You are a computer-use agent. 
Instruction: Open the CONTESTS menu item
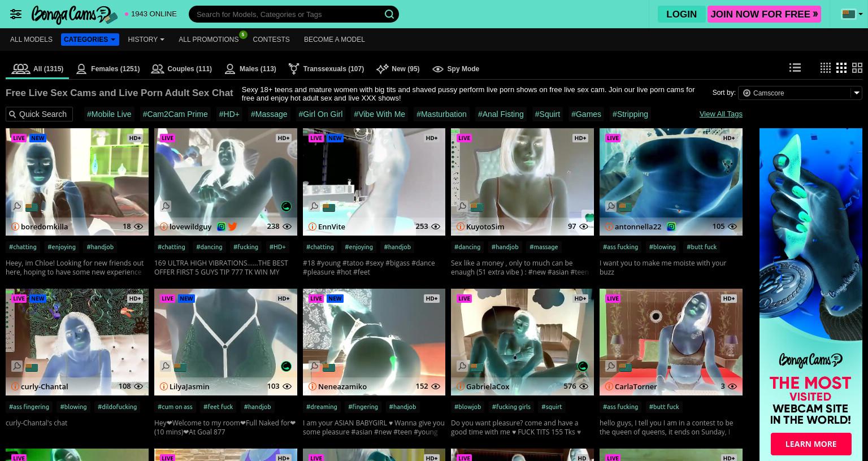[271, 40]
